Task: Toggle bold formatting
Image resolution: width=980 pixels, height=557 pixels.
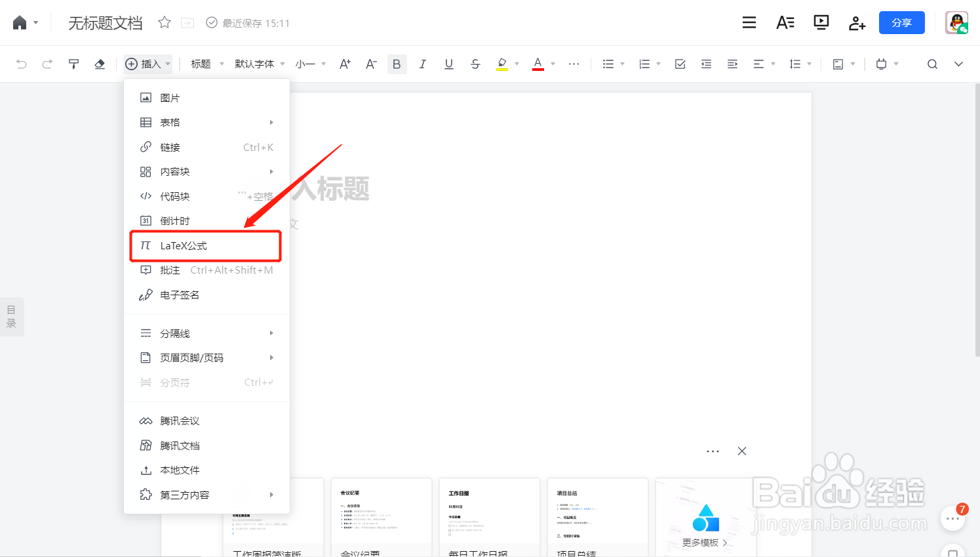Action: 397,64
